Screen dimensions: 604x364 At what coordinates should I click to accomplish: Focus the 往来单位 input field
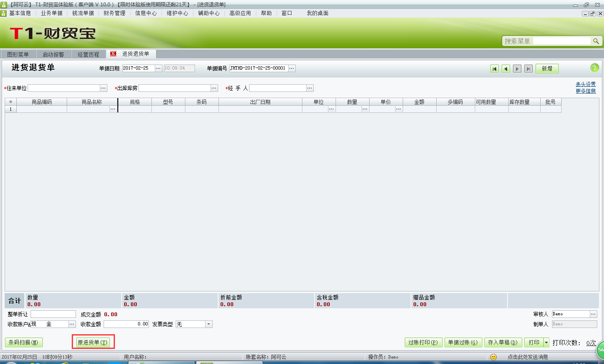[x=64, y=88]
